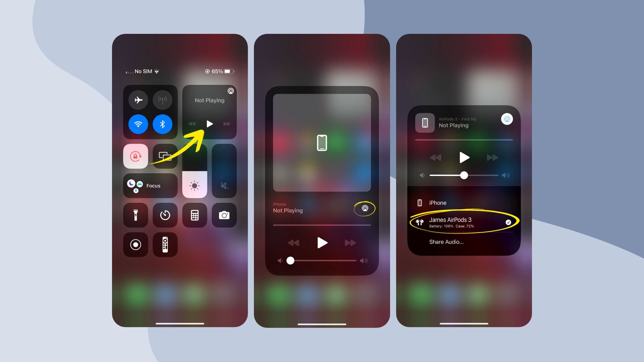Tap the Airplane Mode icon
This screenshot has height=362, width=644.
[139, 100]
